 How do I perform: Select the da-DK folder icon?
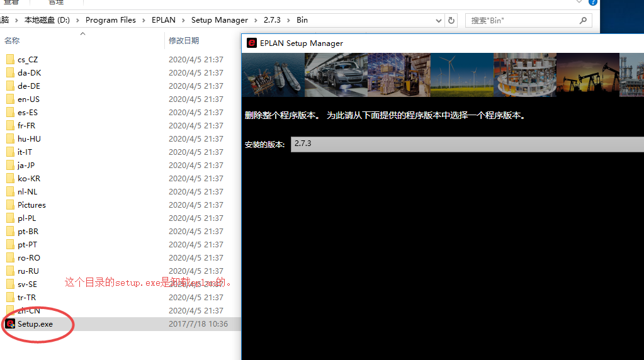(x=10, y=72)
